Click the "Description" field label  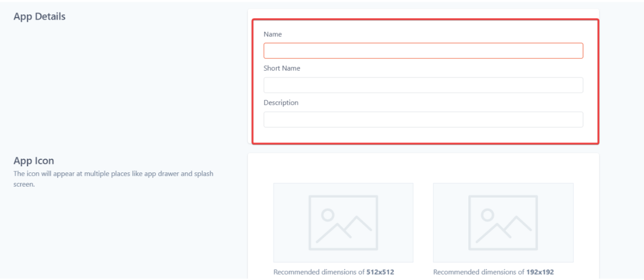pyautogui.click(x=281, y=103)
